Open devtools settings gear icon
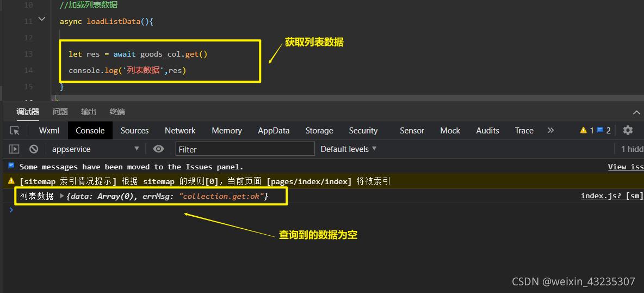 point(628,131)
